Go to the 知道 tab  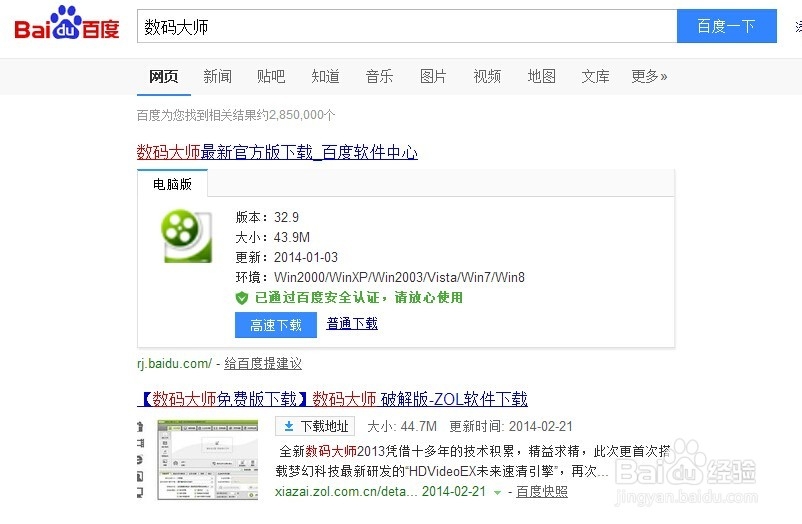point(325,77)
